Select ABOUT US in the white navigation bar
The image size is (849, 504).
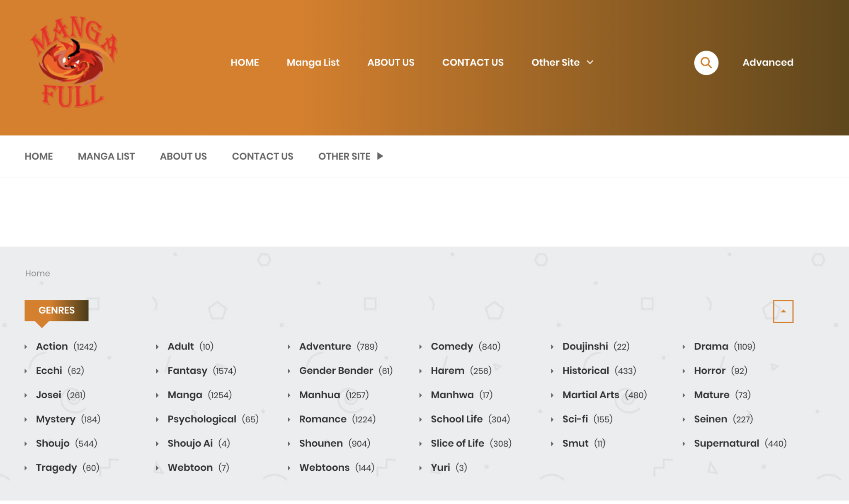[183, 156]
